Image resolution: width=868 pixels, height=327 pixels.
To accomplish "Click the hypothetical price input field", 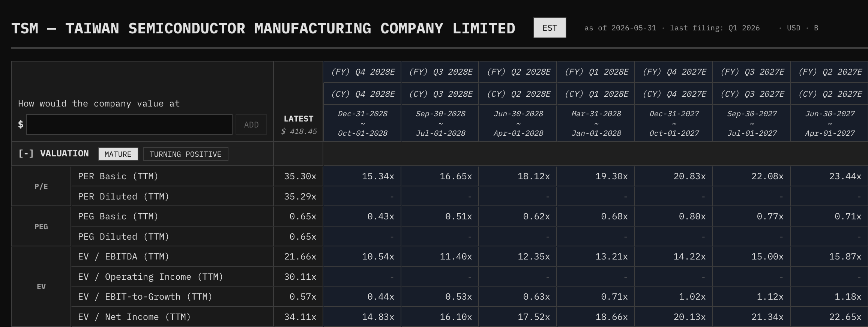I will 129,124.
